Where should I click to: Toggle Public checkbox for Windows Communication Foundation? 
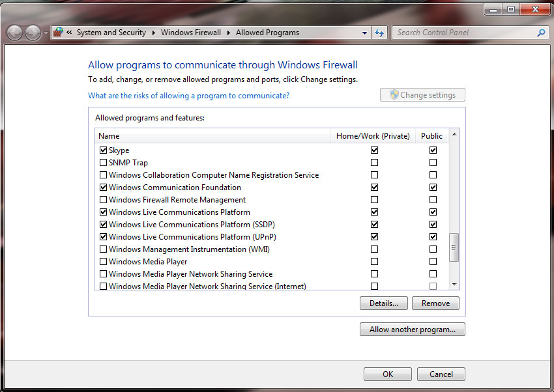(433, 188)
